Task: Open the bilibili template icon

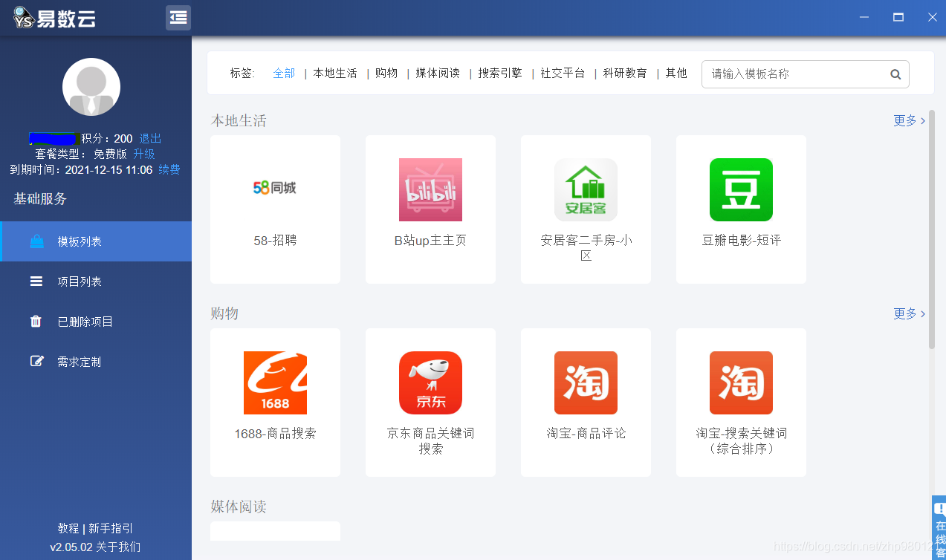Action: [x=430, y=189]
